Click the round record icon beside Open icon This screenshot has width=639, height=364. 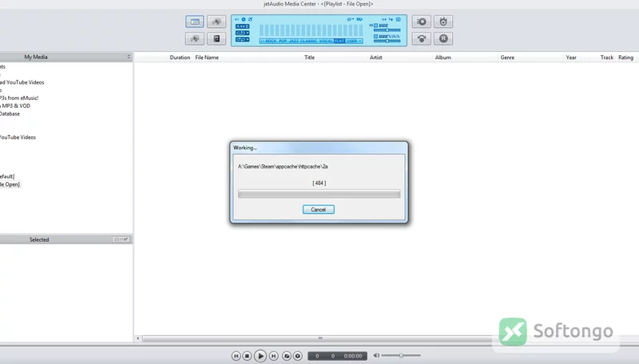tap(298, 356)
